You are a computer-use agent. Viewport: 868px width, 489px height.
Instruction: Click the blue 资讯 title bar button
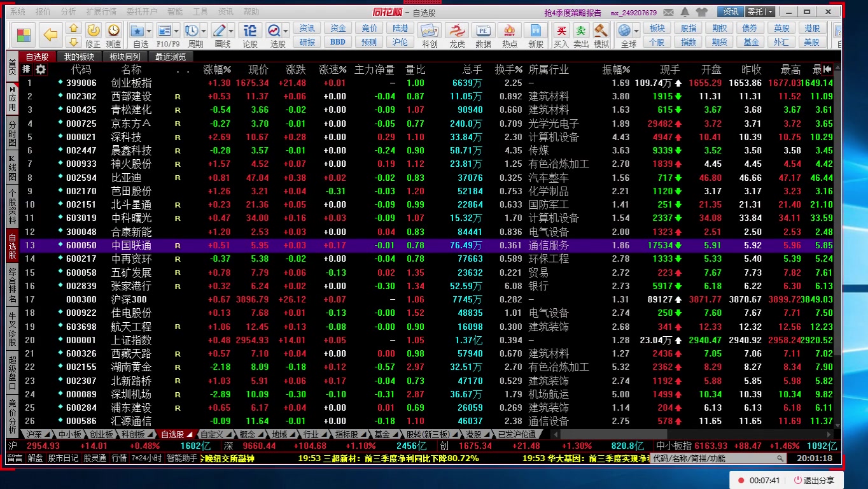731,12
